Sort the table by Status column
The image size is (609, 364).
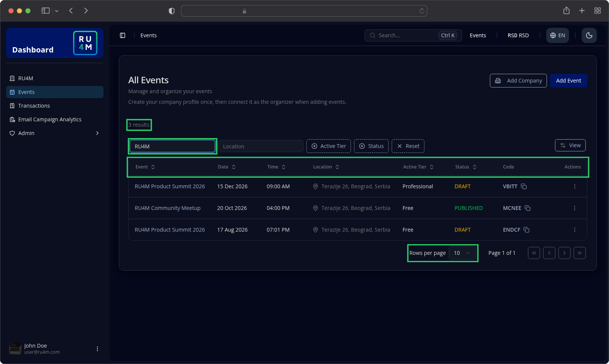point(466,167)
